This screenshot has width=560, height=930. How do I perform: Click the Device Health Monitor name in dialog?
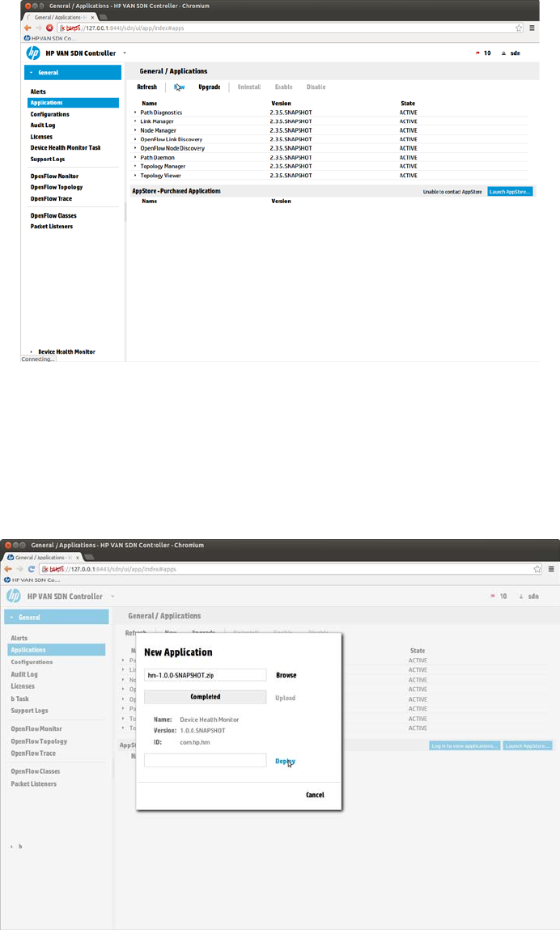[210, 720]
